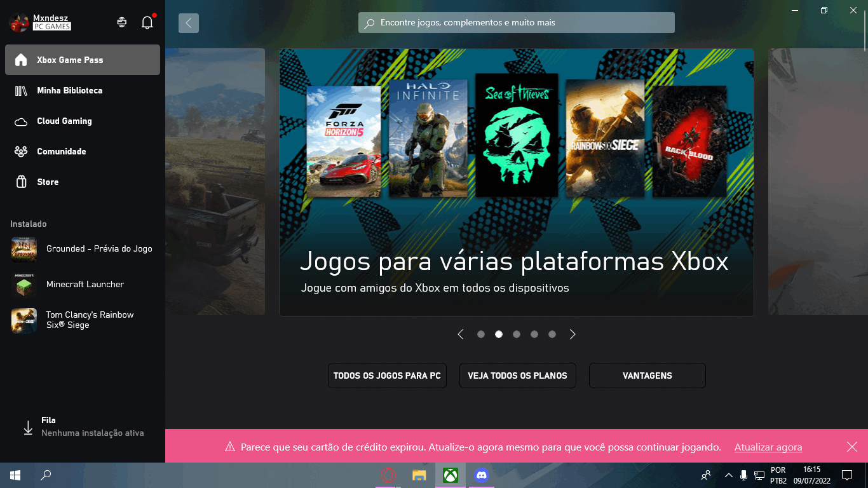Focus the Encontre jogos search field
The width and height of the screenshot is (868, 488).
coord(517,23)
